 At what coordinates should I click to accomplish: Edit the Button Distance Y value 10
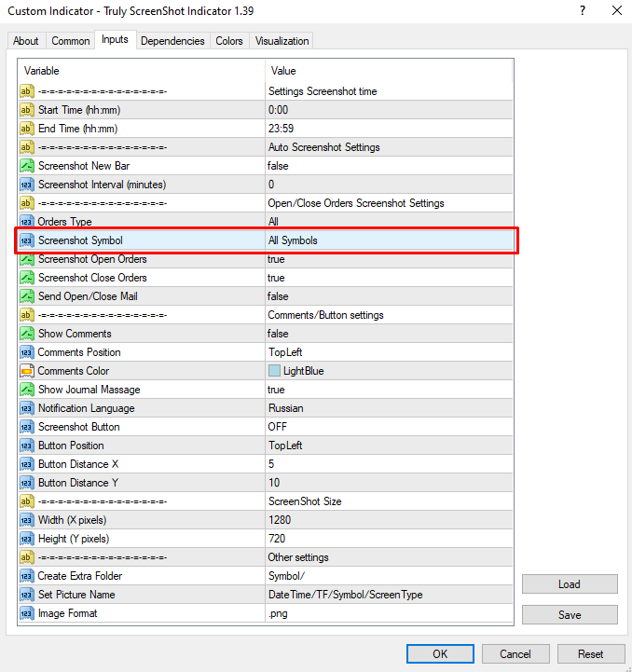(389, 483)
